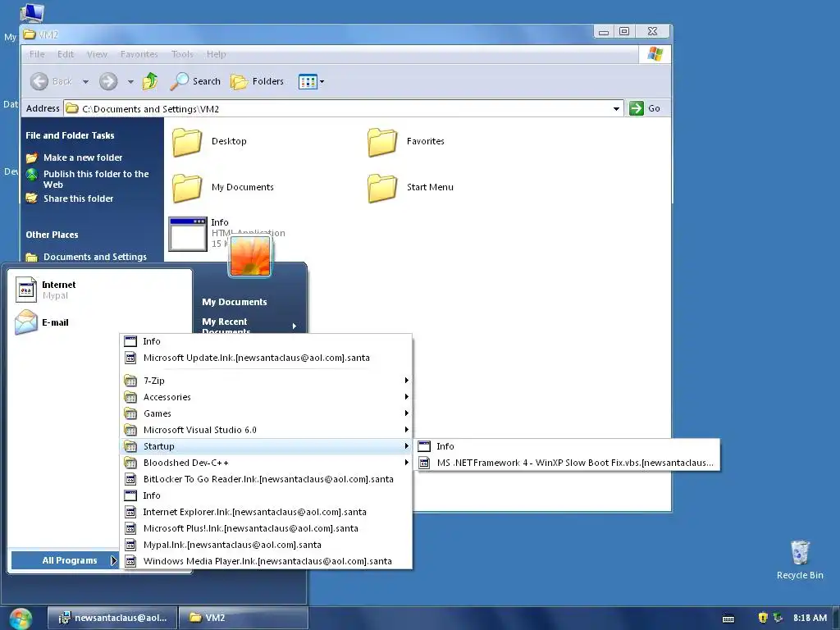Open Search in the Explorer toolbar

click(x=195, y=81)
